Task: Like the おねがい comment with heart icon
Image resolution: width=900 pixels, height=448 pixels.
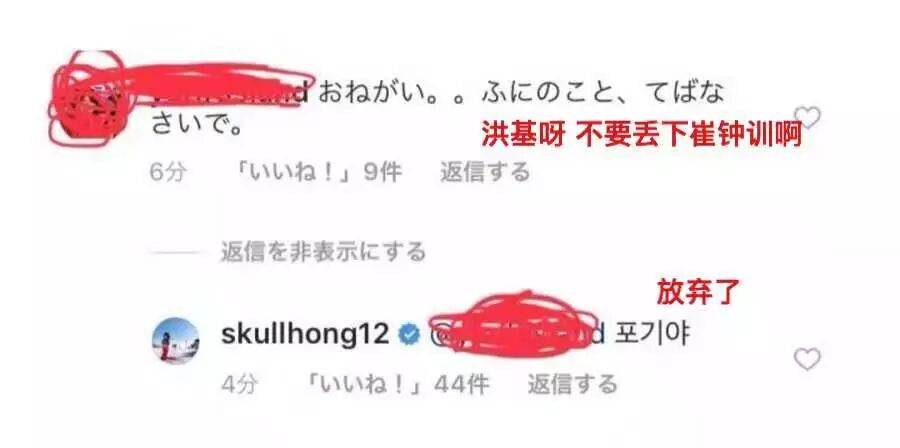Action: pyautogui.click(x=808, y=118)
